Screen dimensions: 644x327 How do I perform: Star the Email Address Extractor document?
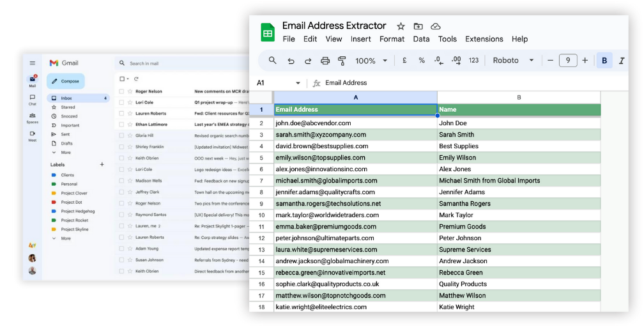pyautogui.click(x=401, y=26)
